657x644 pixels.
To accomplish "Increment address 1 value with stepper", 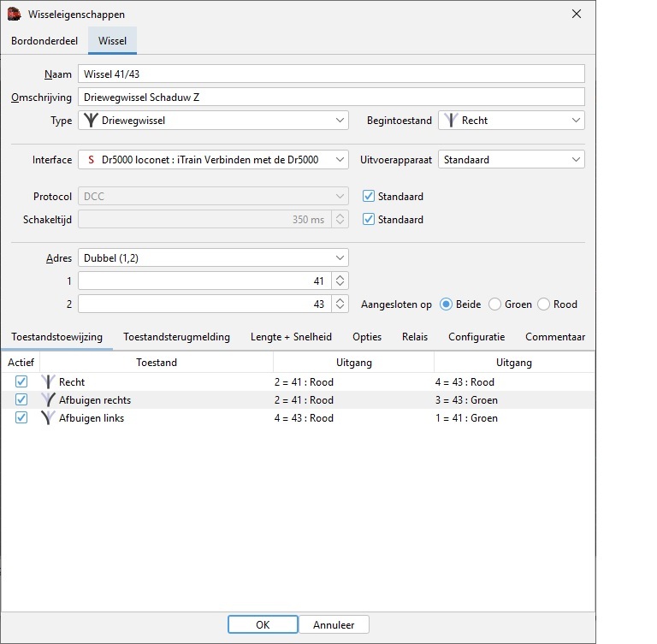I will point(340,277).
